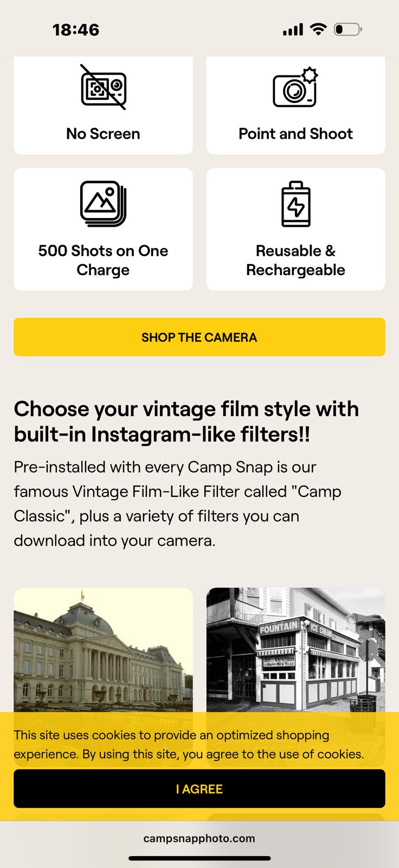Screen dimensions: 399x868
Task: Tap the "No Screen" feature label
Action: [103, 133]
